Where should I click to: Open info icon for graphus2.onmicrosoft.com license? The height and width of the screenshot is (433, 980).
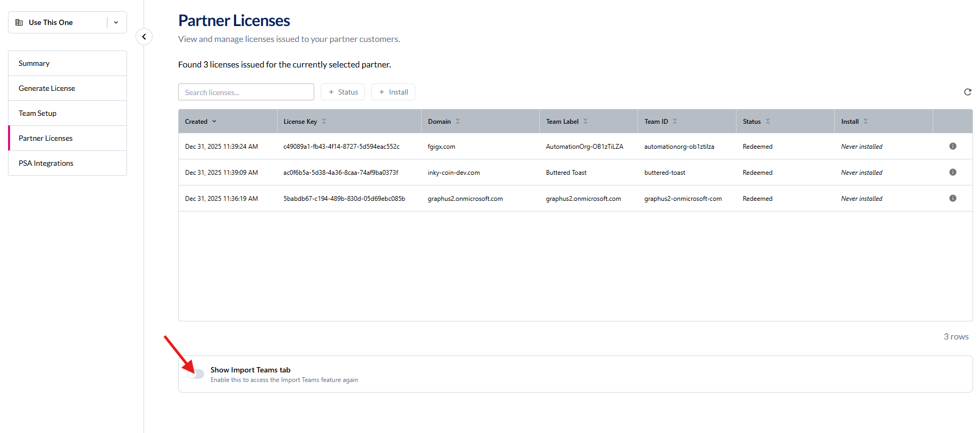tap(952, 198)
